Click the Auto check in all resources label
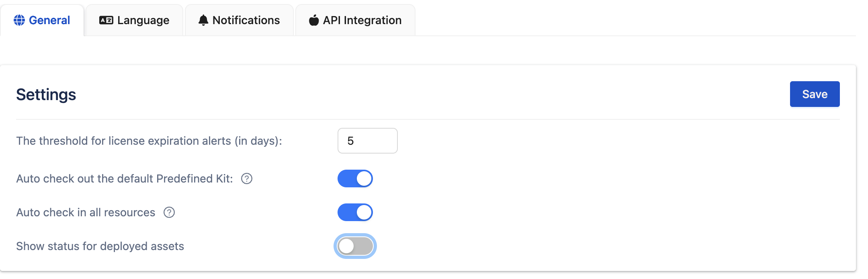The image size is (868, 279). pyautogui.click(x=86, y=212)
